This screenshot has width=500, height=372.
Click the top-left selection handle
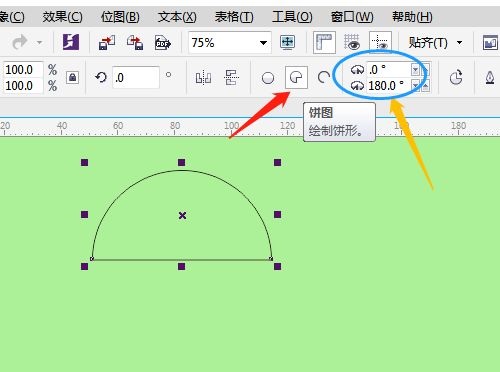85,162
